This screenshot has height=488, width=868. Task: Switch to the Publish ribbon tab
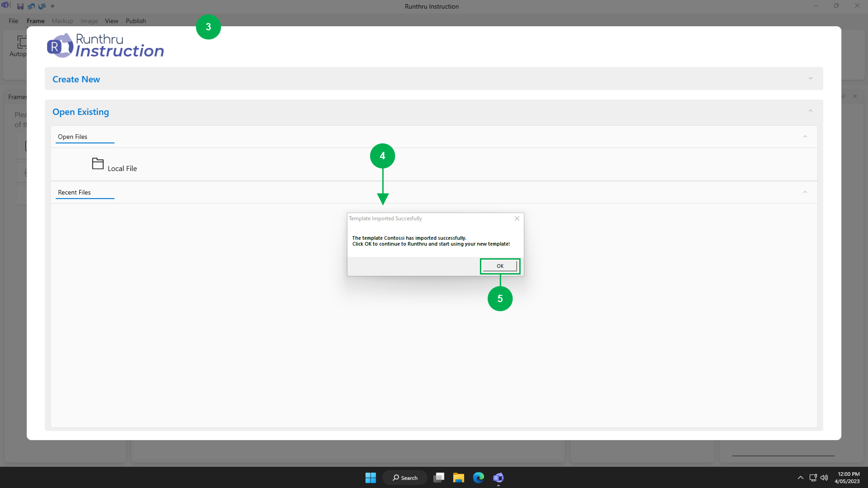point(136,21)
